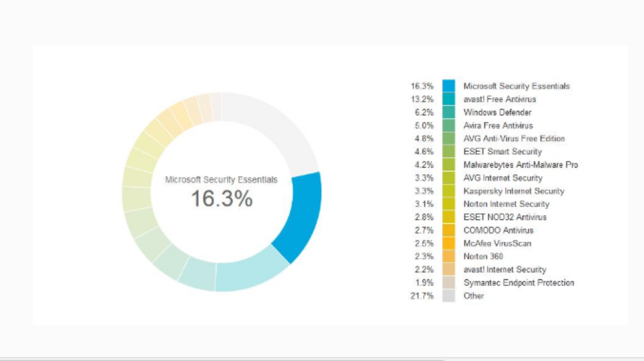Select the Norton Internet Security legend label
The width and height of the screenshot is (644, 361).
(506, 204)
